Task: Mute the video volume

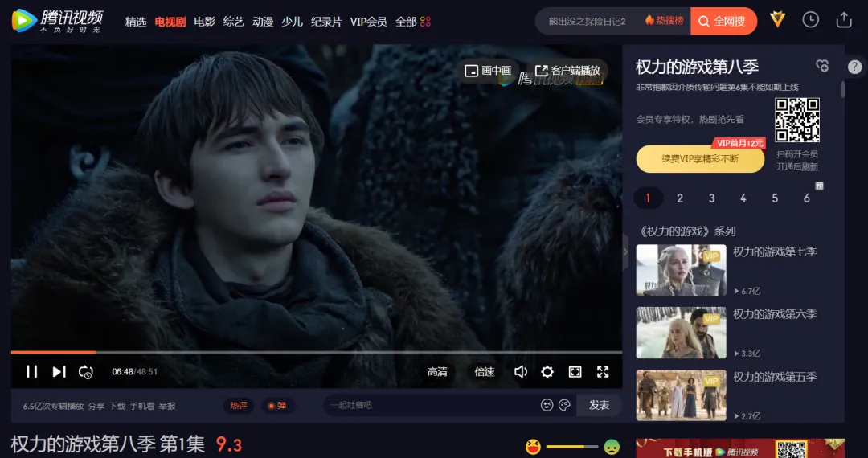Action: pos(520,372)
